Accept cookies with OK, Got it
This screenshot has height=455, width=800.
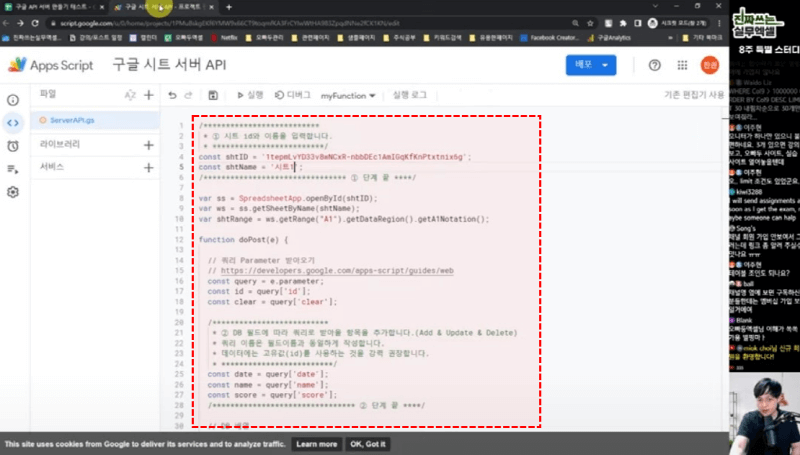[368, 444]
